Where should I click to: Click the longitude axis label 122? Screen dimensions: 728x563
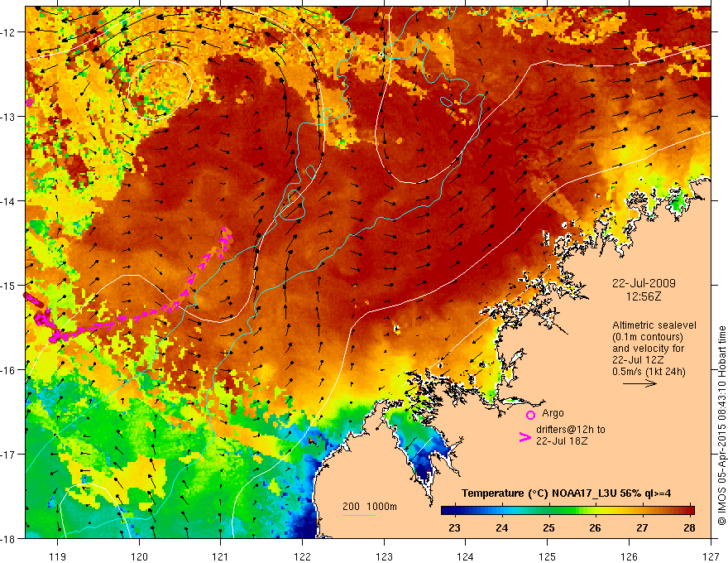click(x=302, y=556)
